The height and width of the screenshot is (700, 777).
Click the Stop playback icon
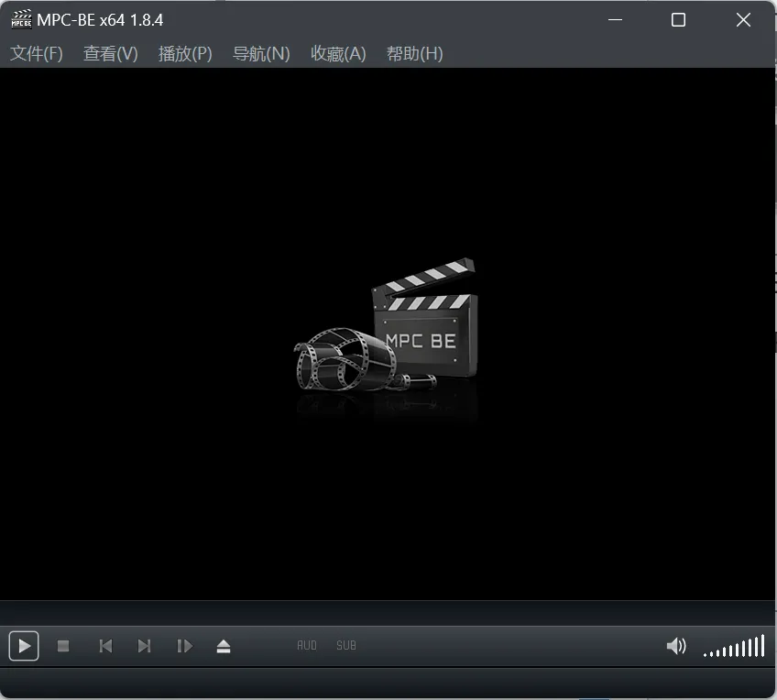click(63, 646)
